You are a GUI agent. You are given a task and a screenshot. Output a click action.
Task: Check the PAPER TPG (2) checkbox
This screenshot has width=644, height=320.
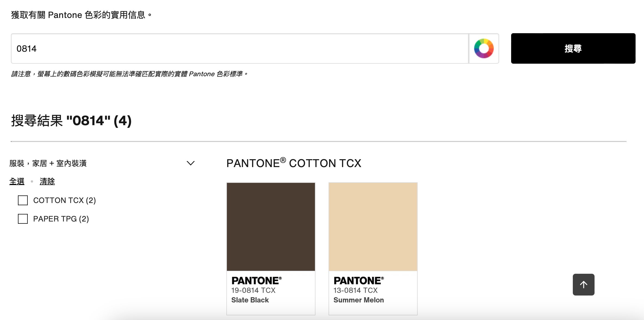tap(23, 219)
